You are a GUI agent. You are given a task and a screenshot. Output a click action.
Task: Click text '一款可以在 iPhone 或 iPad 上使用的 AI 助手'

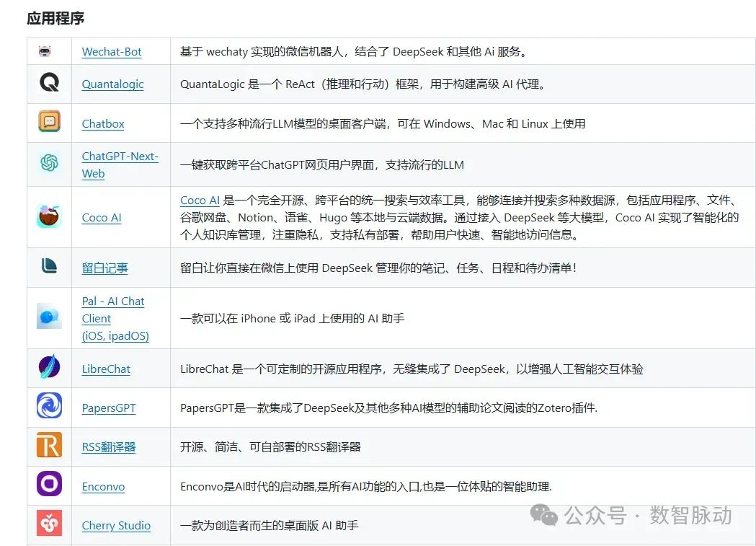(292, 318)
